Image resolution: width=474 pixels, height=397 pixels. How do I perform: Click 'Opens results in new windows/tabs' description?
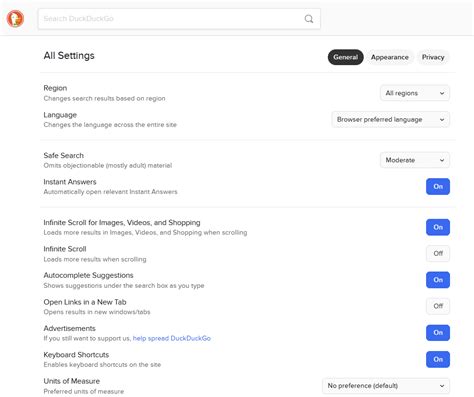click(97, 312)
